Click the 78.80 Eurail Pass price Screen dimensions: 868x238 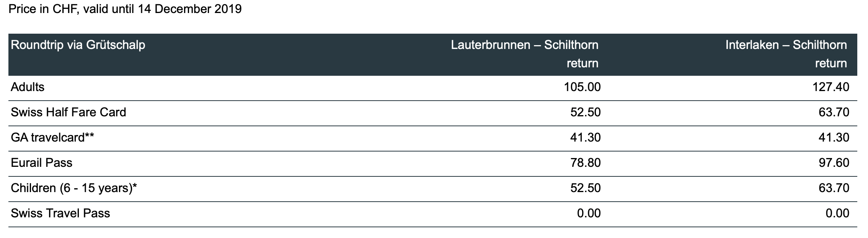click(x=585, y=163)
